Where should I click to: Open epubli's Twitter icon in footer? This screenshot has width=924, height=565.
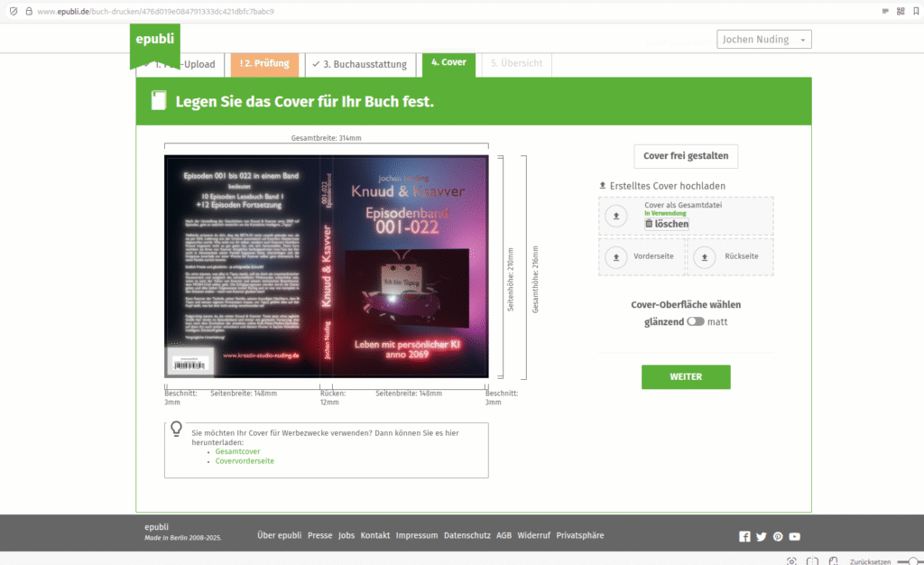[x=761, y=536]
